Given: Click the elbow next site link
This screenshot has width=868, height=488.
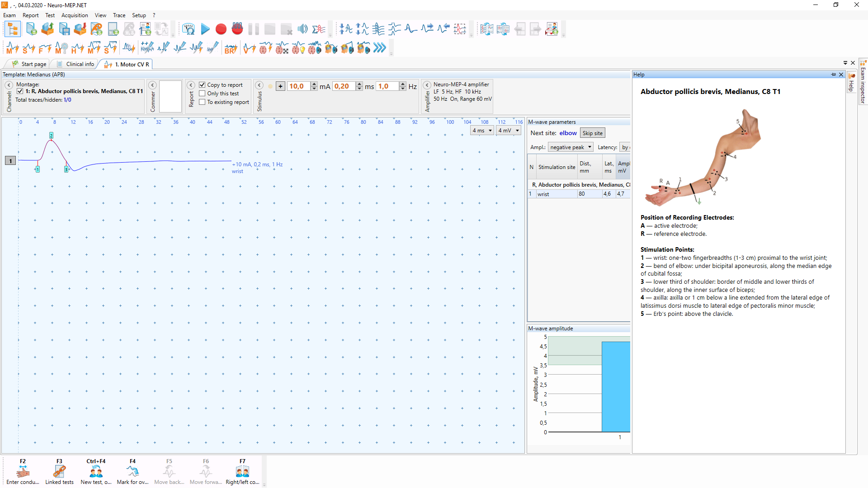Looking at the screenshot, I should 568,133.
